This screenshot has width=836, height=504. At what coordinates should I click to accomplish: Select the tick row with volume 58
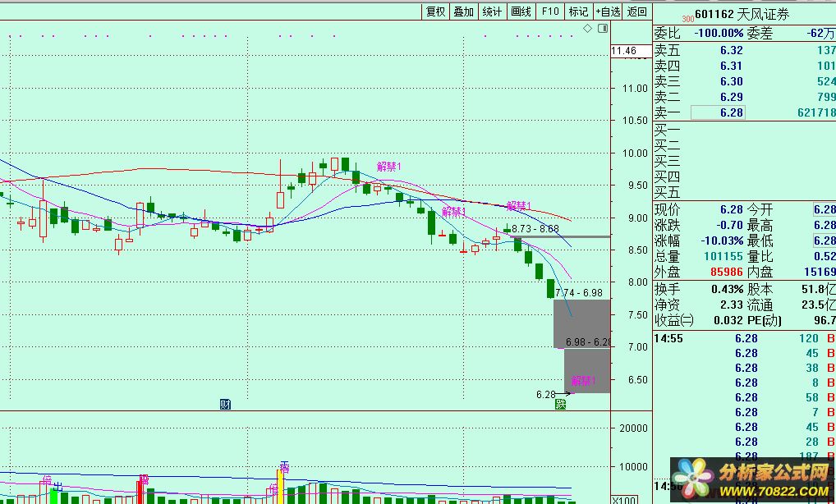744,397
